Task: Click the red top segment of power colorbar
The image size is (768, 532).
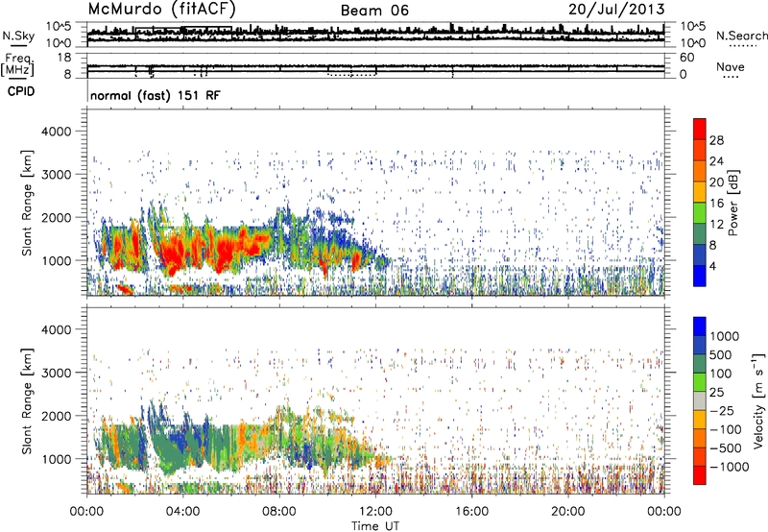Action: [700, 129]
